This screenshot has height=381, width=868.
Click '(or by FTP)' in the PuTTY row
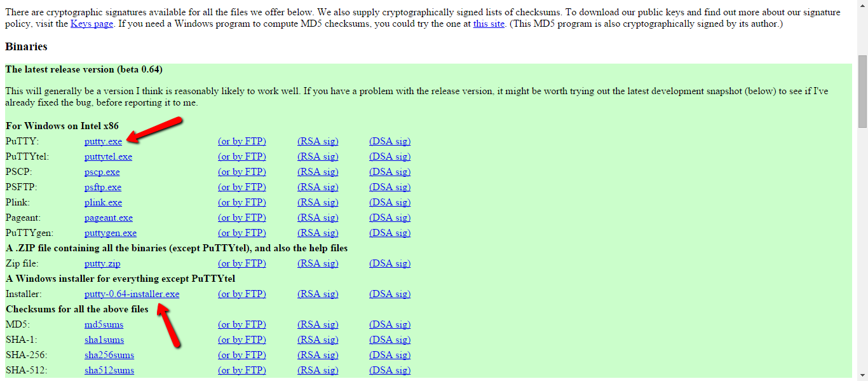pos(241,141)
